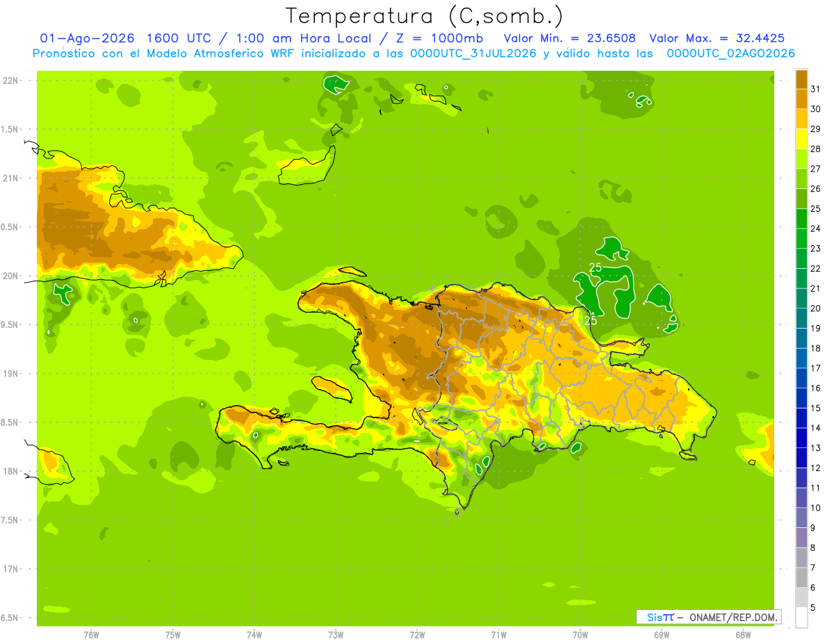Pick the green legend swatch between 24 and 25

tap(801, 218)
